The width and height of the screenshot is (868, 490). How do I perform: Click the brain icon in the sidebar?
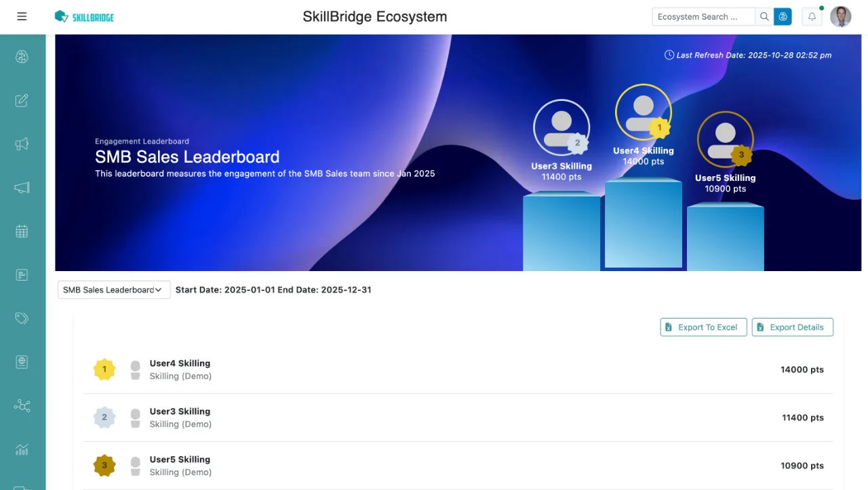coord(22,57)
